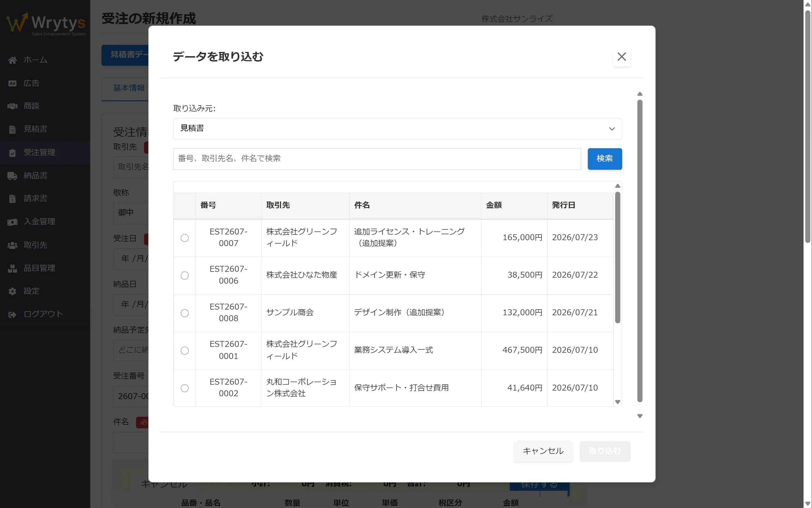Screen dimensions: 812x508
Task: Open the 入金管理 sidebar item
Action: pyautogui.click(x=45, y=222)
